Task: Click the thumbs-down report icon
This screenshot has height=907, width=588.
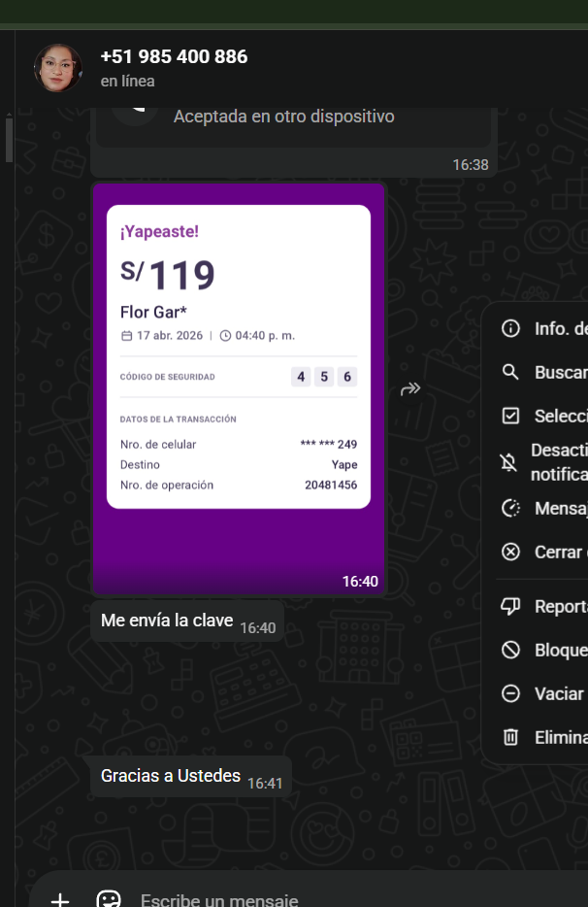Action: coord(510,606)
